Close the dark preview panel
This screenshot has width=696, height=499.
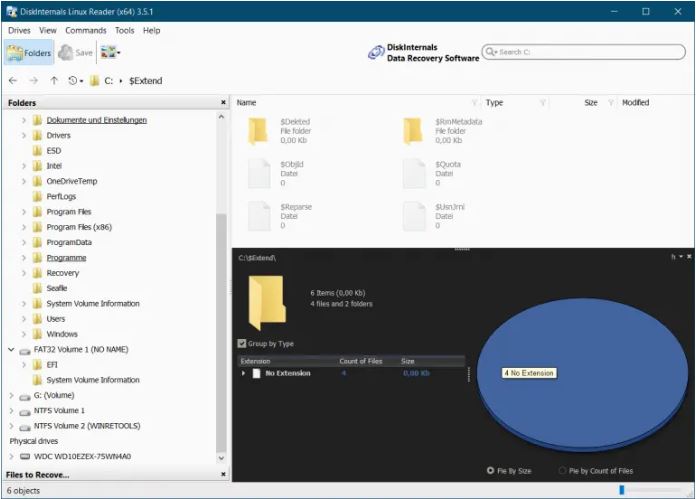(x=689, y=257)
